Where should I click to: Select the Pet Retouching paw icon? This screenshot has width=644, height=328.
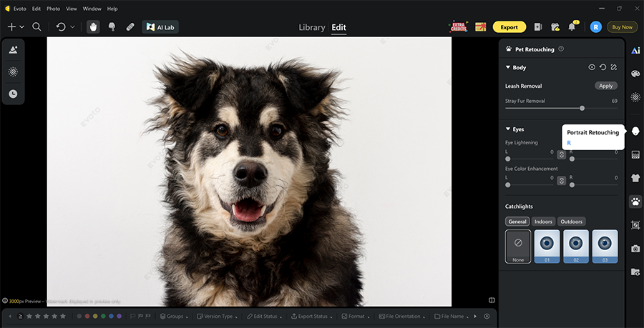click(x=635, y=202)
